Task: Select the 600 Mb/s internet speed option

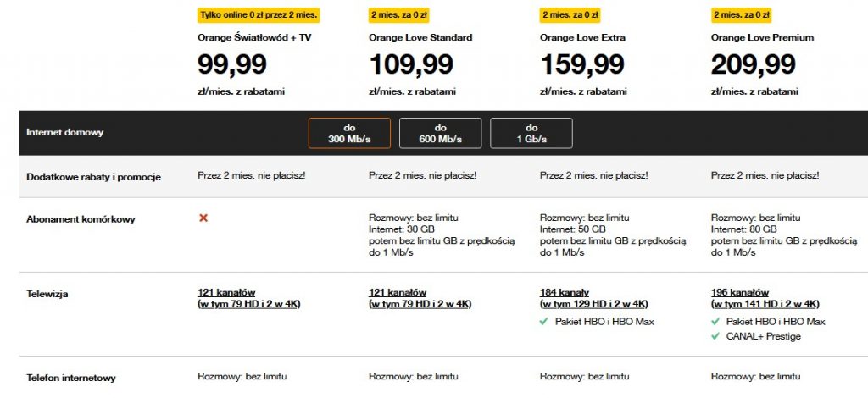Action: 440,133
